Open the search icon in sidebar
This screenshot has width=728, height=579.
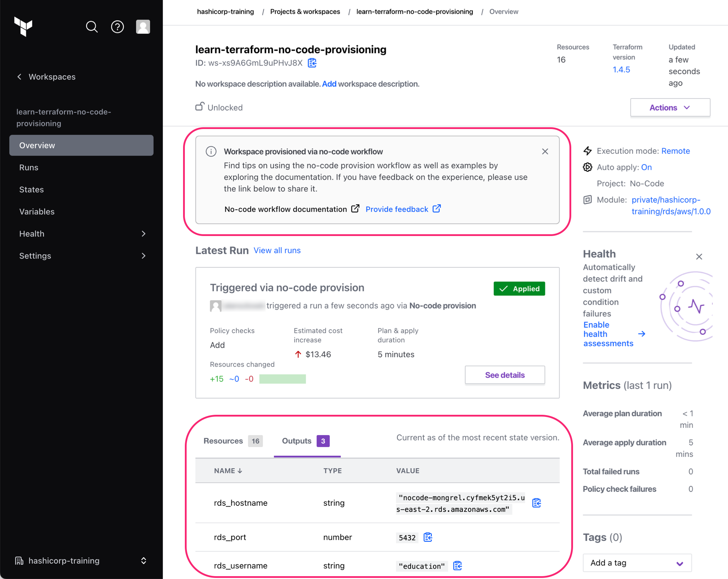pyautogui.click(x=92, y=27)
